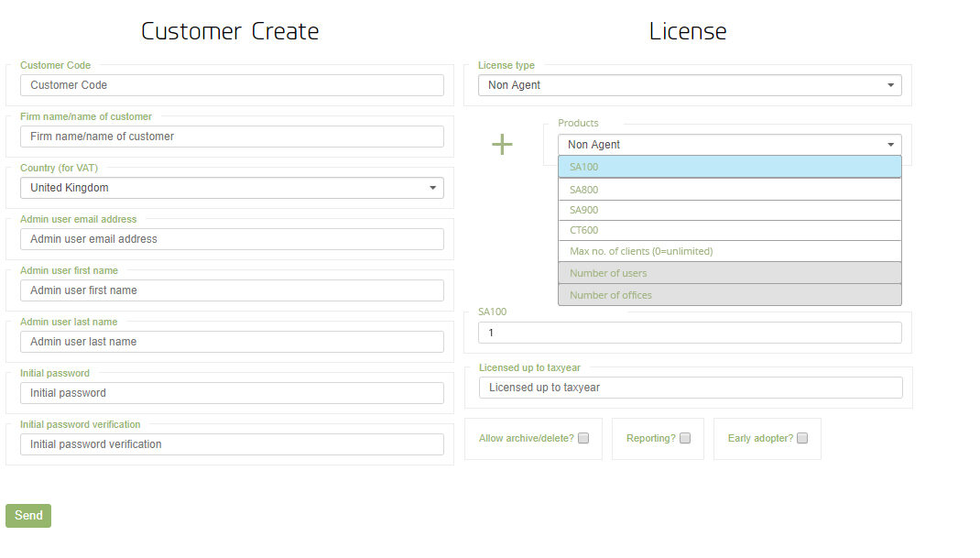The image size is (980, 558).
Task: Open the License type dropdown
Action: [689, 85]
